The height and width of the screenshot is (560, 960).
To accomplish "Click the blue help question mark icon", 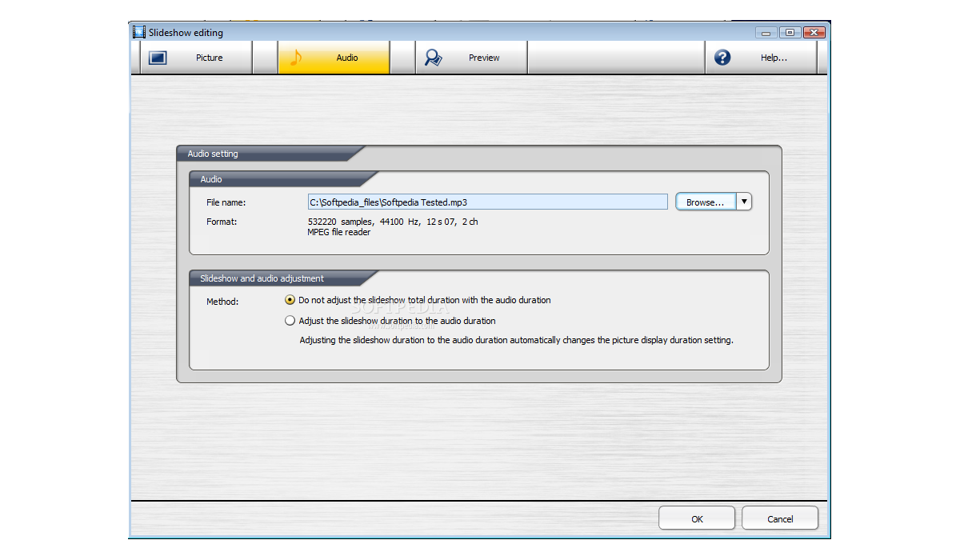I will (x=722, y=58).
